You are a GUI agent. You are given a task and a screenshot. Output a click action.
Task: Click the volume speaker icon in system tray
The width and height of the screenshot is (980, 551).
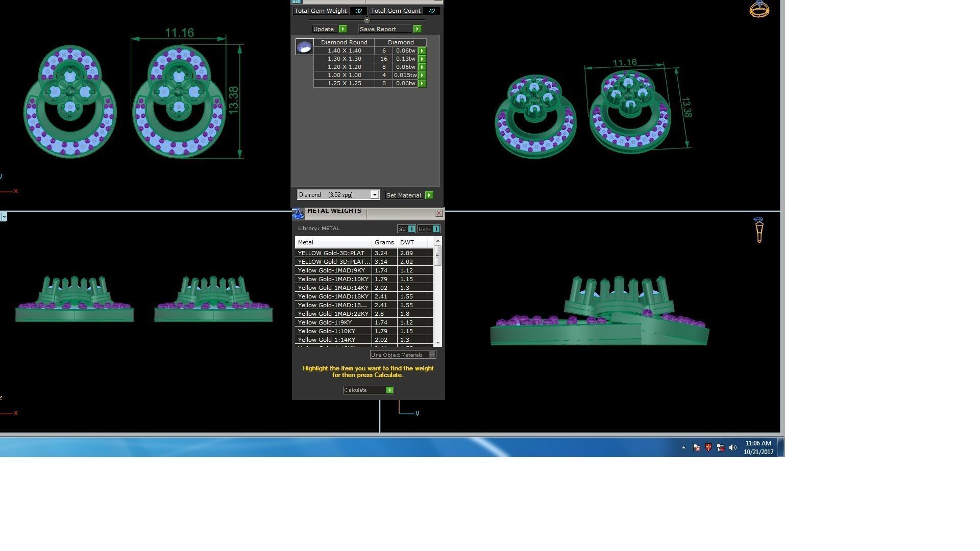tap(733, 447)
